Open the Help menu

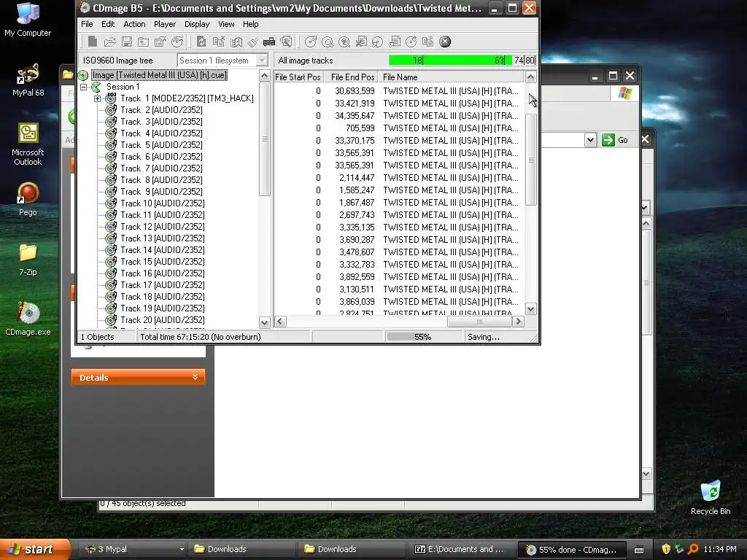click(251, 24)
